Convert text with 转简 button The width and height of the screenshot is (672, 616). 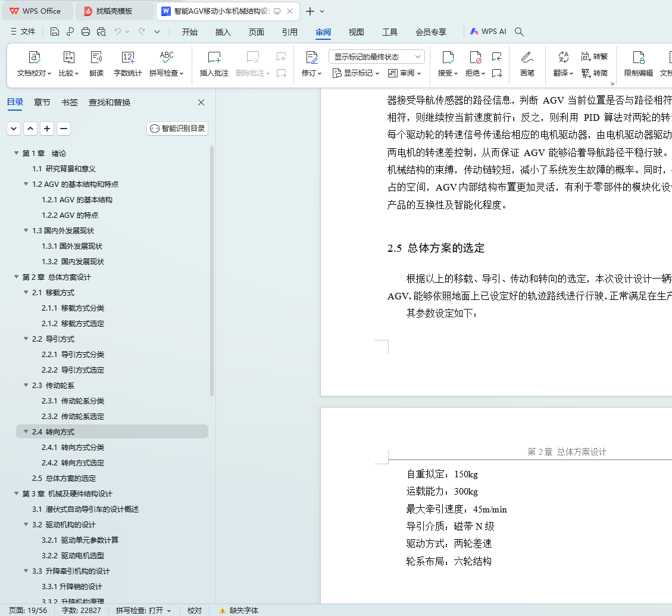click(x=595, y=73)
